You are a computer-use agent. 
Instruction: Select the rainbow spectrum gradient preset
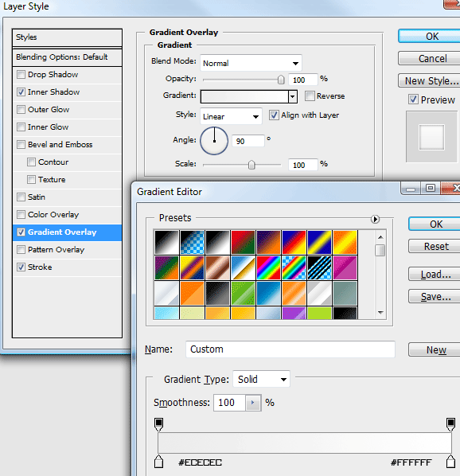(x=268, y=267)
